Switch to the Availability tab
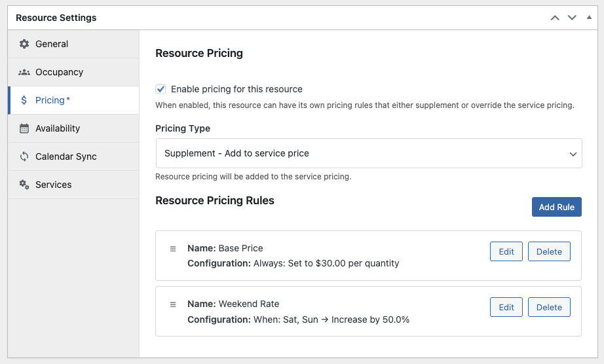This screenshot has width=604, height=364. pos(58,128)
